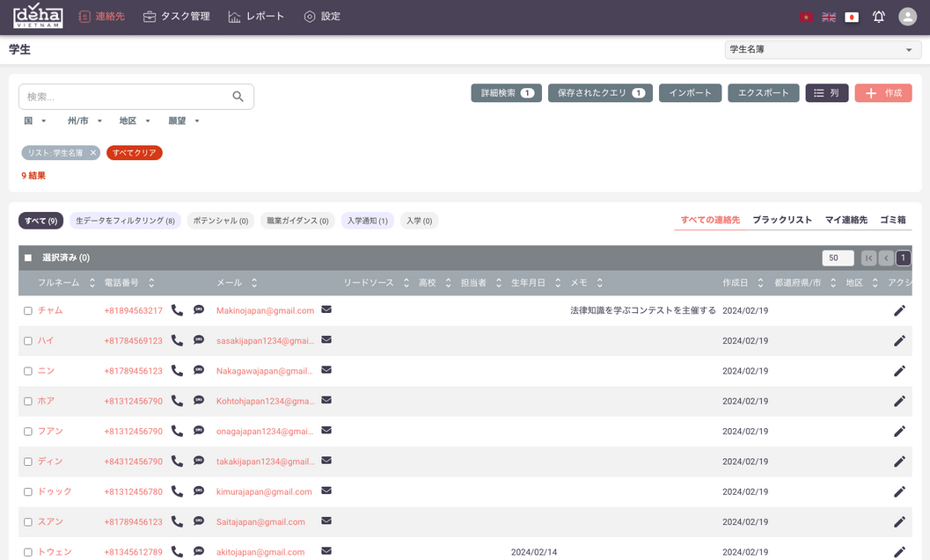
Task: Change the 50 rows-per-page selector
Action: tap(837, 258)
